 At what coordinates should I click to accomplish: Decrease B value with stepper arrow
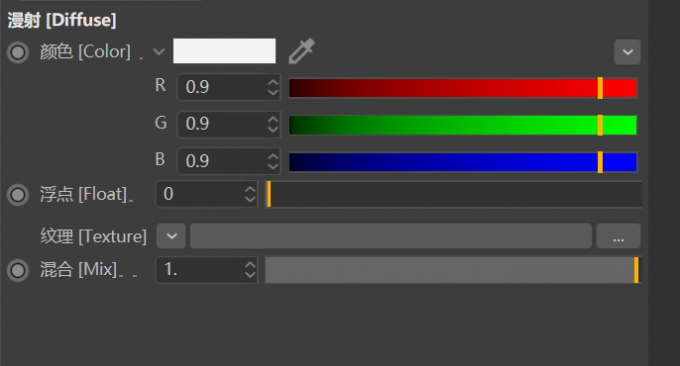(x=273, y=167)
